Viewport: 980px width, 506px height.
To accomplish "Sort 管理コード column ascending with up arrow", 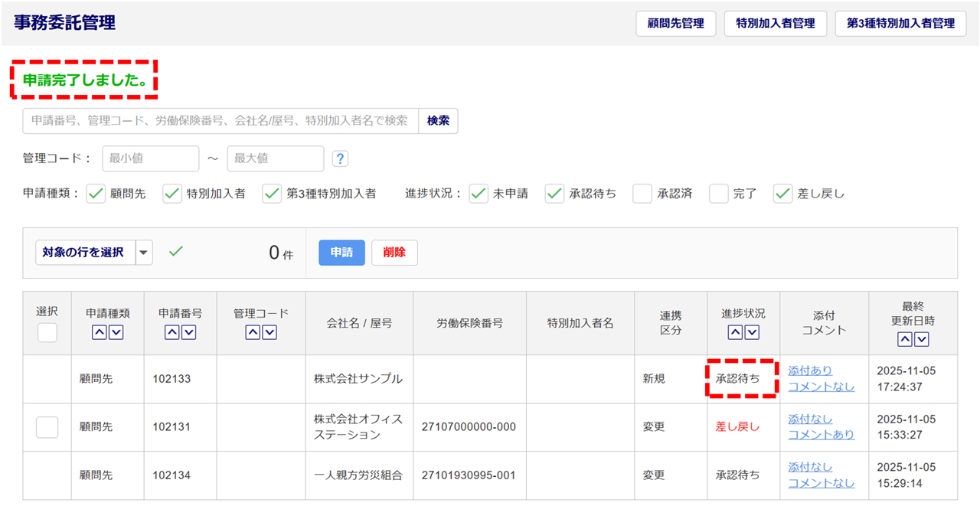I will [x=253, y=332].
